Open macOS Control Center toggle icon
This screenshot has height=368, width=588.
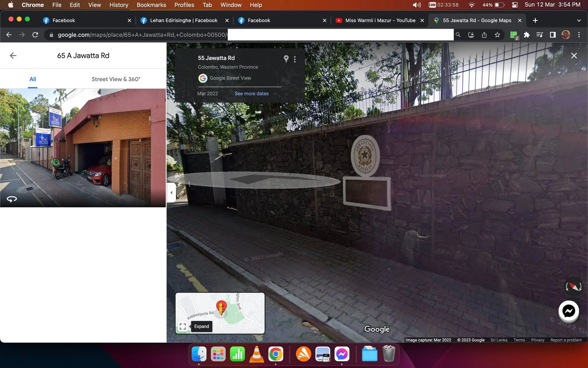[x=515, y=5]
